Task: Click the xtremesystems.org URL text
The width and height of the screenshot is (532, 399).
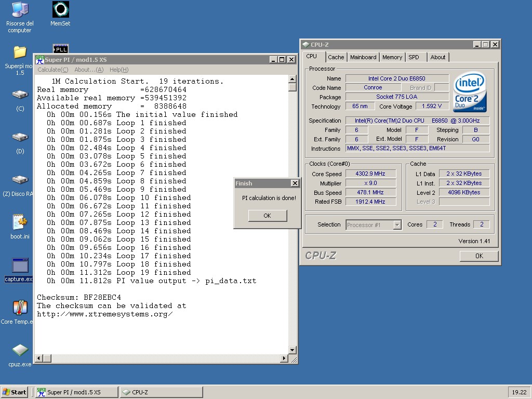Action: pyautogui.click(x=104, y=314)
